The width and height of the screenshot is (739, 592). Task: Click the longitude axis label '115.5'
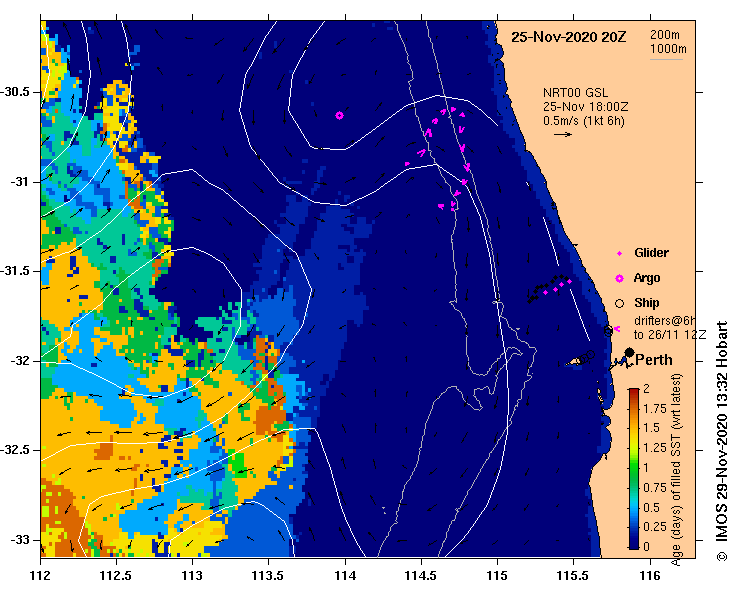[574, 576]
